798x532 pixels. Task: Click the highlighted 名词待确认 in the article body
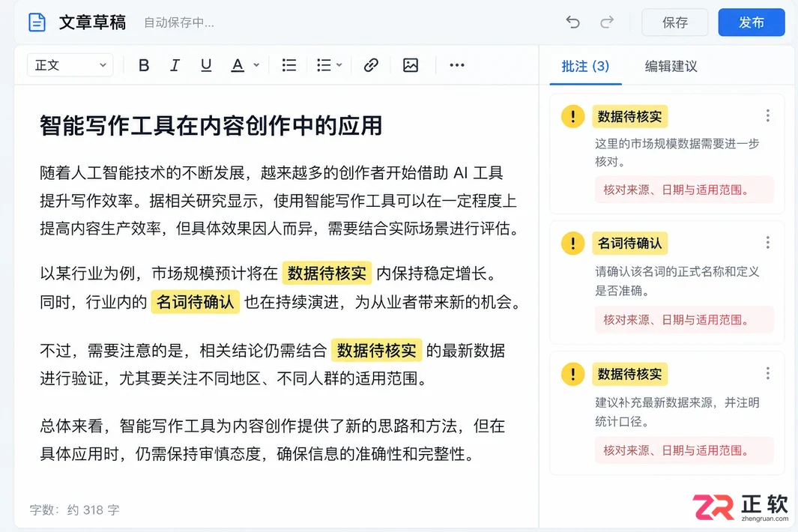click(196, 302)
